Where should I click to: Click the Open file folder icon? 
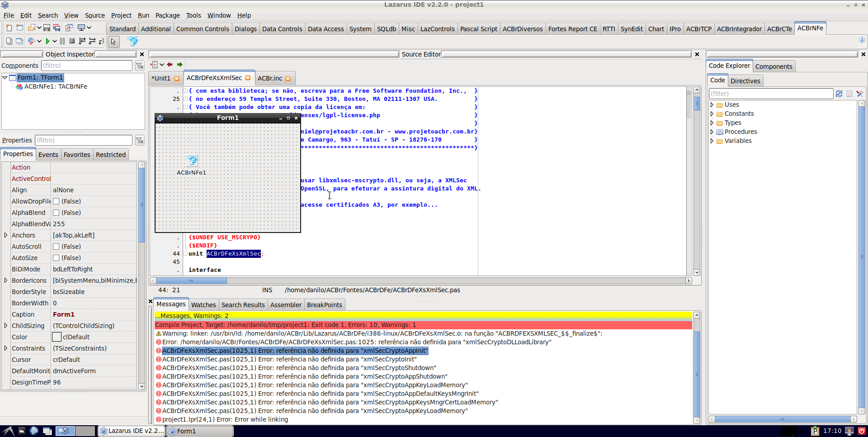32,28
